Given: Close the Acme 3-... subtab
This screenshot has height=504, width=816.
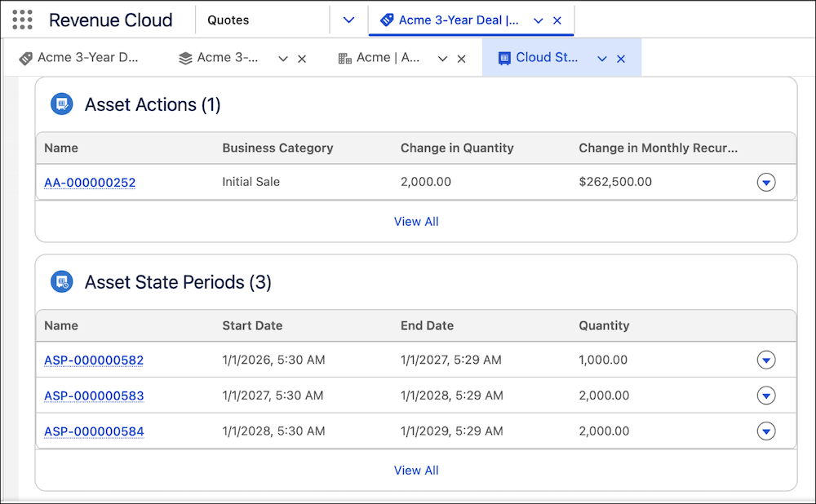Looking at the screenshot, I should [302, 59].
